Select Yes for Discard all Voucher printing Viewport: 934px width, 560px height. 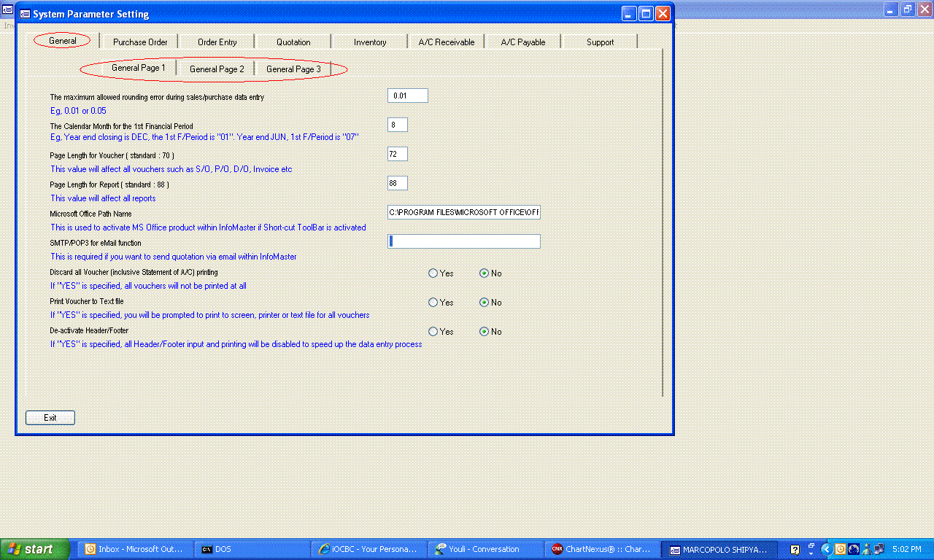coord(433,273)
